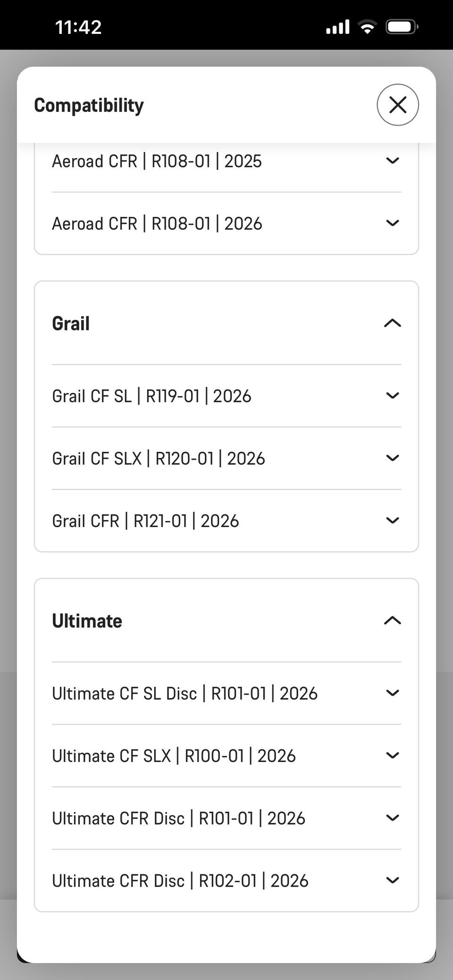Close the Compatibility dialog
This screenshot has width=453, height=980.
397,105
